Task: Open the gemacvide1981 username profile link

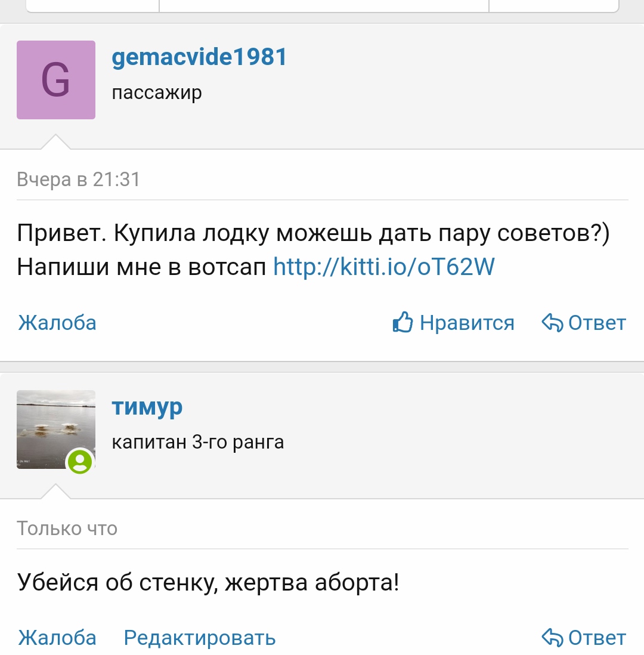Action: tap(200, 57)
